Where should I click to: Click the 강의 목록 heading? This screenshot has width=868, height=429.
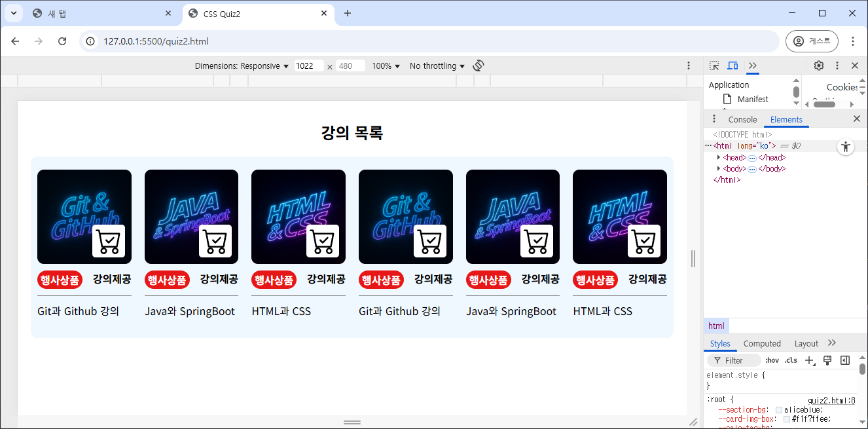(352, 133)
